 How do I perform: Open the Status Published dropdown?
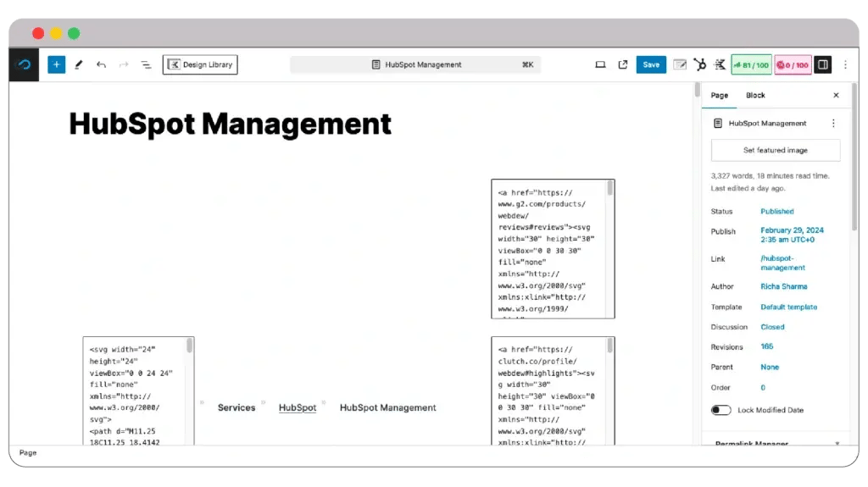point(776,211)
